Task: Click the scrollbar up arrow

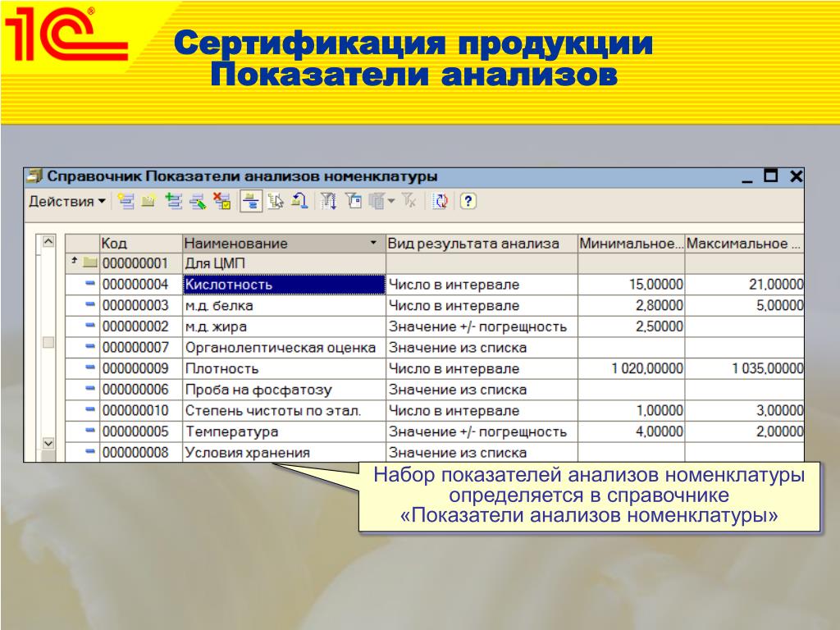Action: (x=48, y=242)
